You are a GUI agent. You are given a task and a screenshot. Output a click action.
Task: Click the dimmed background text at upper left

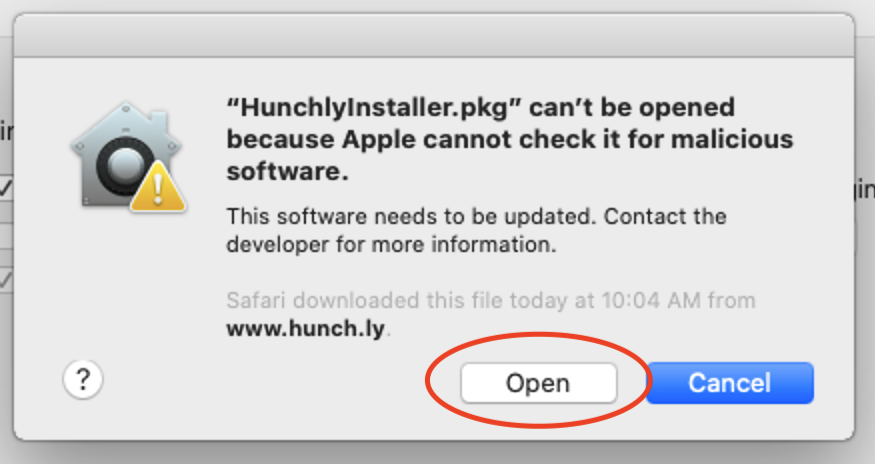point(5,130)
